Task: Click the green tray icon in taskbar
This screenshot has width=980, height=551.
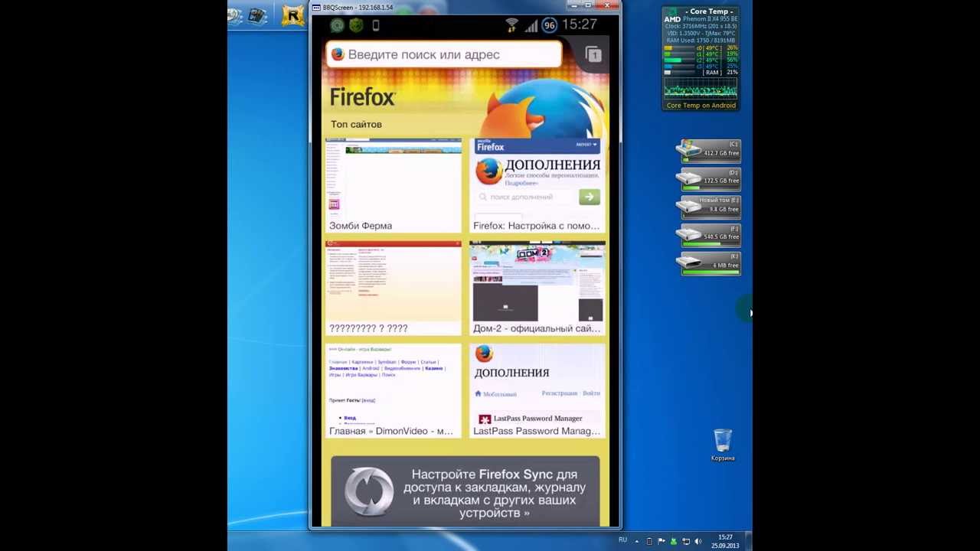Action: tap(673, 541)
